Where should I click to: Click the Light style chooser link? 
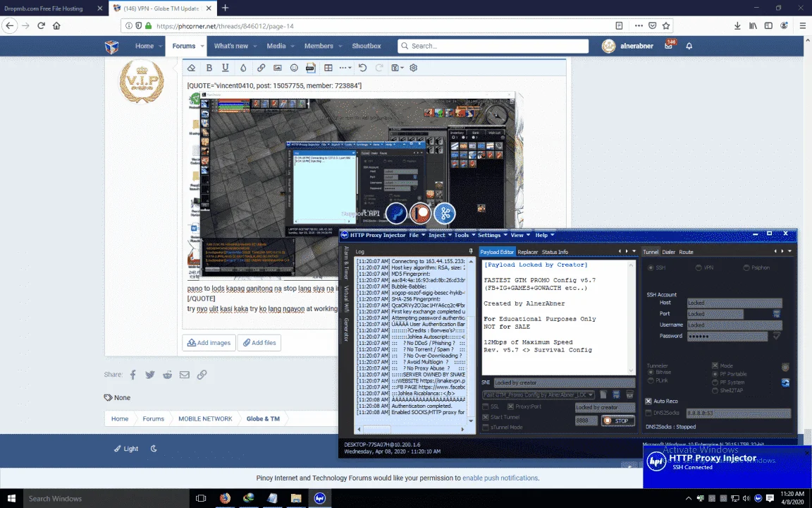tap(126, 449)
